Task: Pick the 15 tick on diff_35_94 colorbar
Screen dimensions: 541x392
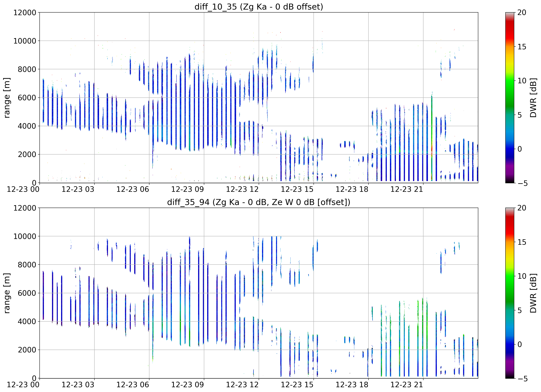Action: [522, 242]
